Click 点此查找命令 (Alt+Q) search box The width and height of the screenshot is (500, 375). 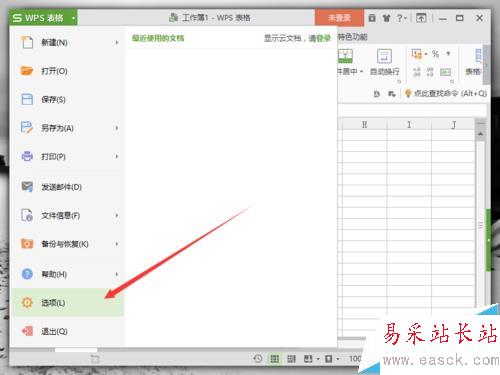(x=450, y=93)
